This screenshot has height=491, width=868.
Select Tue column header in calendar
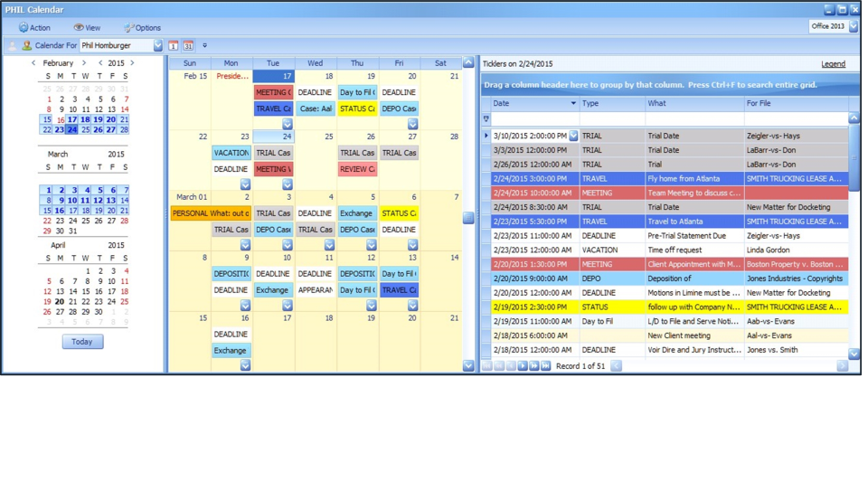273,63
